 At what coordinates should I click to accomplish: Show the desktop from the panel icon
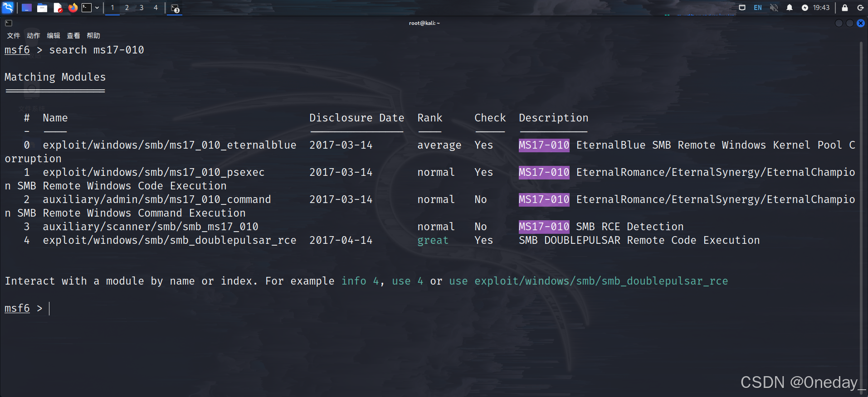click(27, 8)
